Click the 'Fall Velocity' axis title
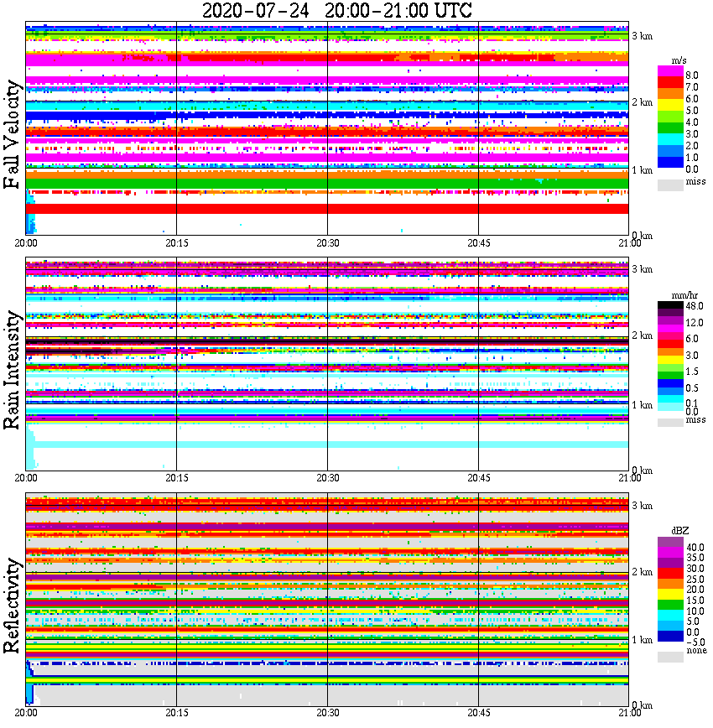 tap(12, 135)
